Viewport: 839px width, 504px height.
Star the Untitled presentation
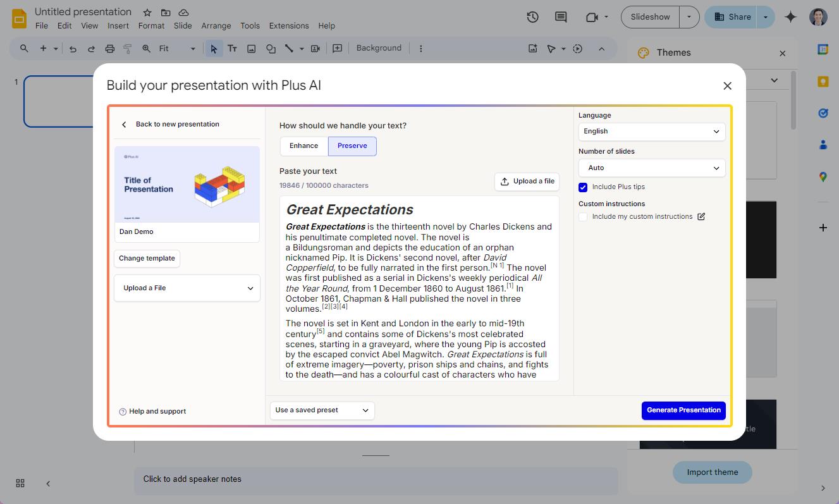(147, 13)
